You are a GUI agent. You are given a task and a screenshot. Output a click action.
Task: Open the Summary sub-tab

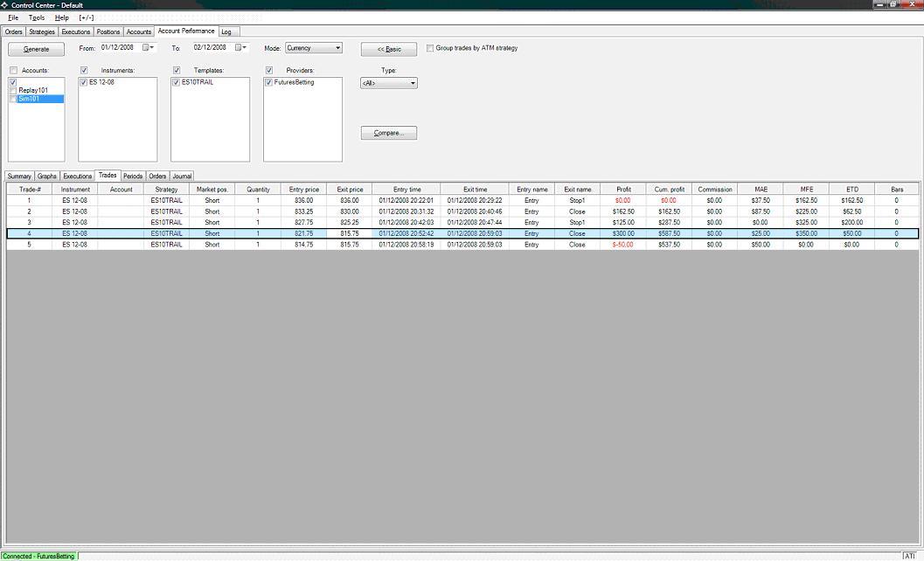point(19,177)
